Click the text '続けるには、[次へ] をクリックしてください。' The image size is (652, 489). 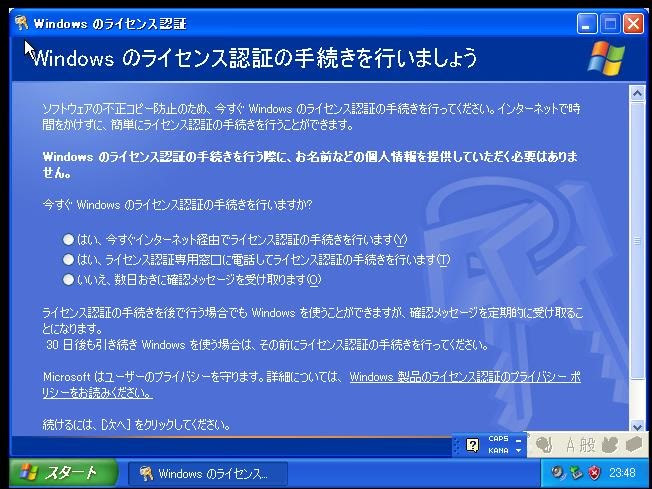pyautogui.click(x=136, y=425)
